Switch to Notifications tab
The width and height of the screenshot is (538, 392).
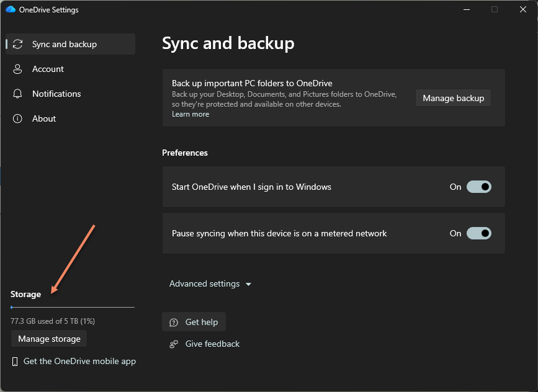[56, 94]
